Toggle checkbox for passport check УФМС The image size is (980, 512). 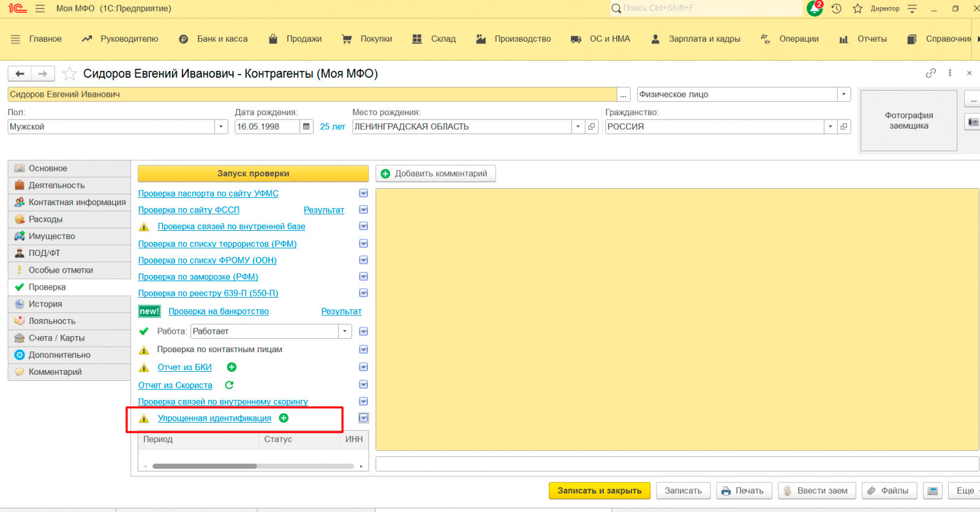click(x=363, y=193)
